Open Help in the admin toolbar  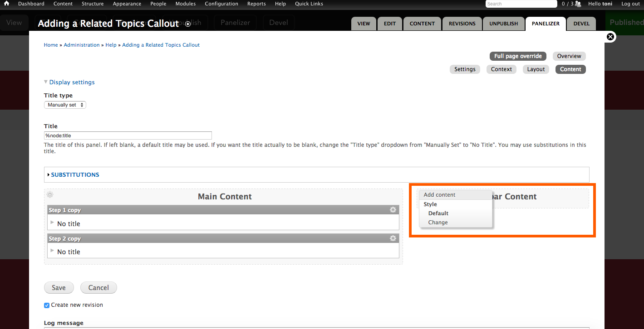tap(280, 4)
